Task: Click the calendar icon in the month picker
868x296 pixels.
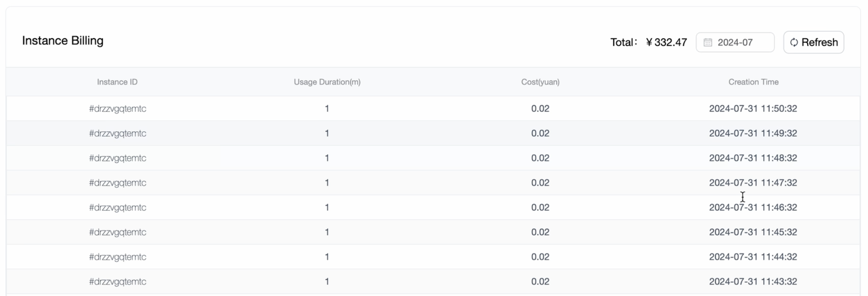Action: pos(708,42)
